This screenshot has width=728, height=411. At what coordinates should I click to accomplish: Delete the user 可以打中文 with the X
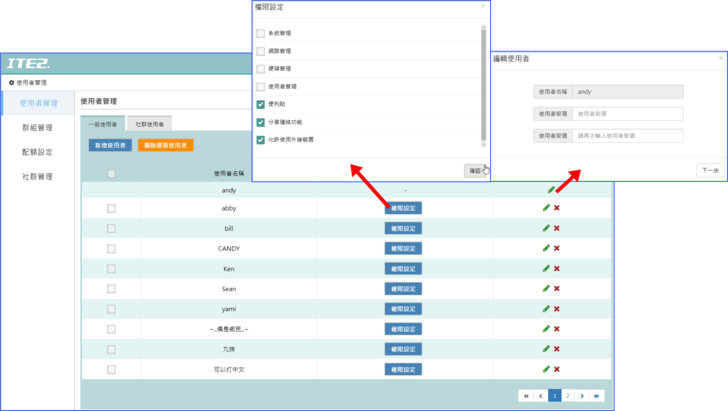[x=556, y=369]
